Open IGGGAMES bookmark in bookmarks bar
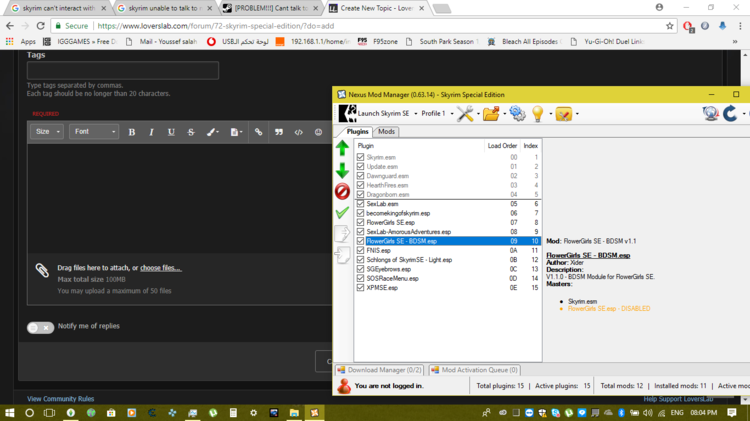 tap(79, 42)
